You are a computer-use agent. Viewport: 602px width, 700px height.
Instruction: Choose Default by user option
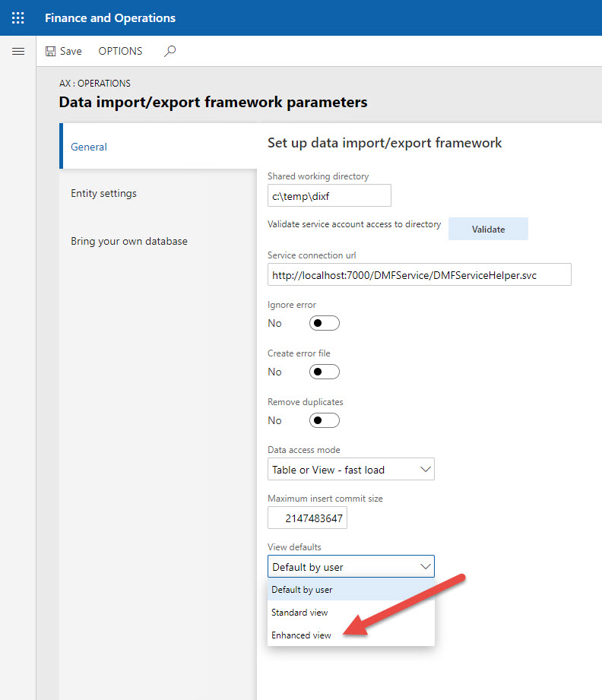click(x=351, y=589)
